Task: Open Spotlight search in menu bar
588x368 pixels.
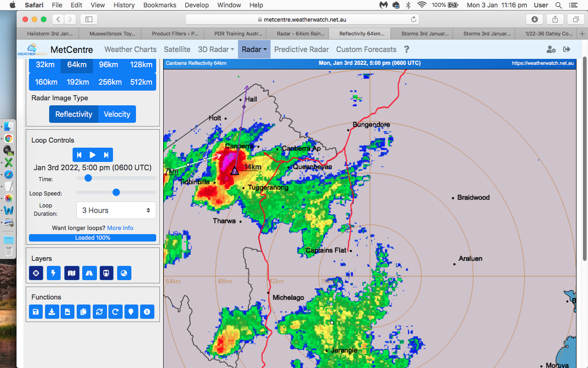Action: click(559, 5)
